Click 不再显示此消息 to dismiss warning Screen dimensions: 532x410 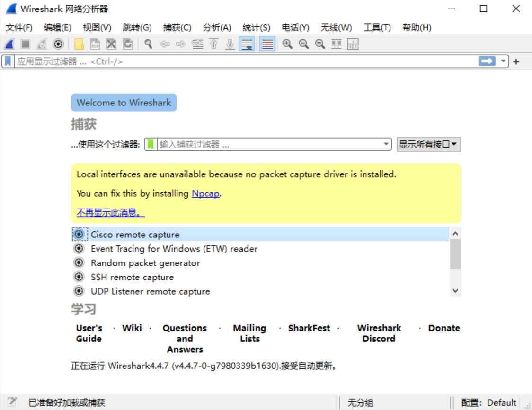(x=108, y=213)
